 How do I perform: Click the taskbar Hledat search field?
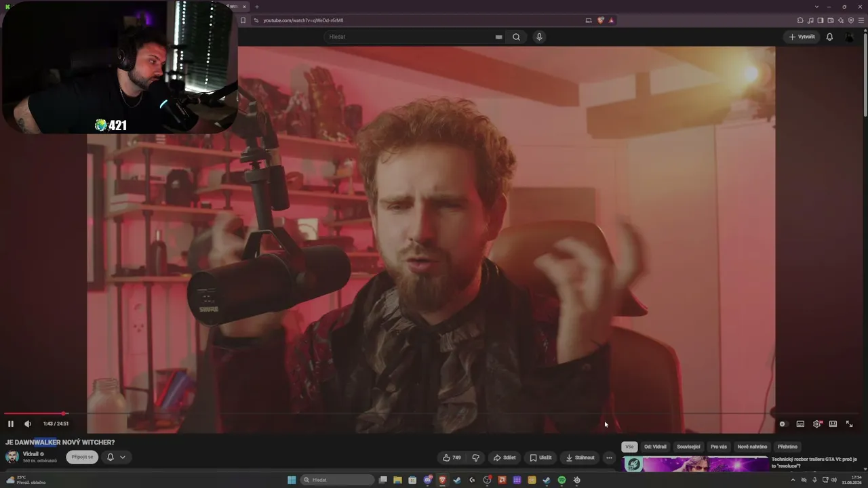pyautogui.click(x=337, y=480)
